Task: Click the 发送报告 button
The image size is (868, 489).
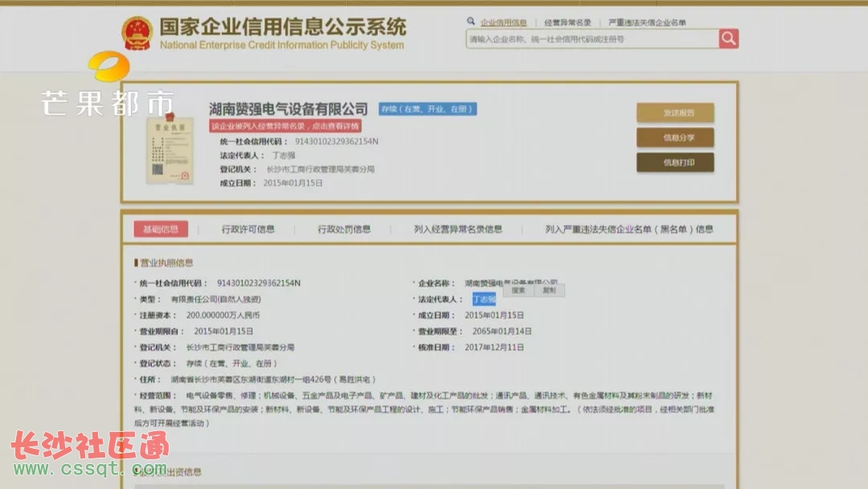Action: tap(675, 113)
